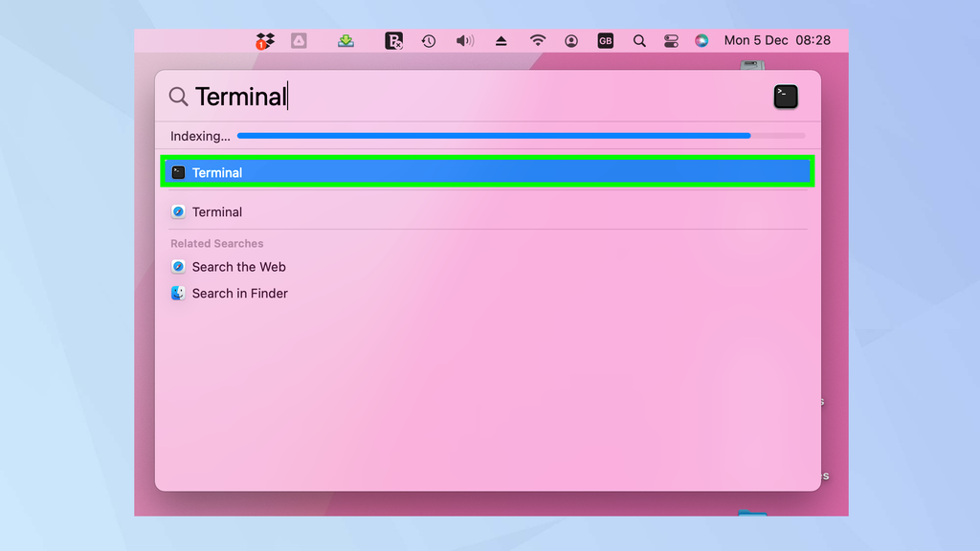Open the fast user switching account icon

pos(571,40)
